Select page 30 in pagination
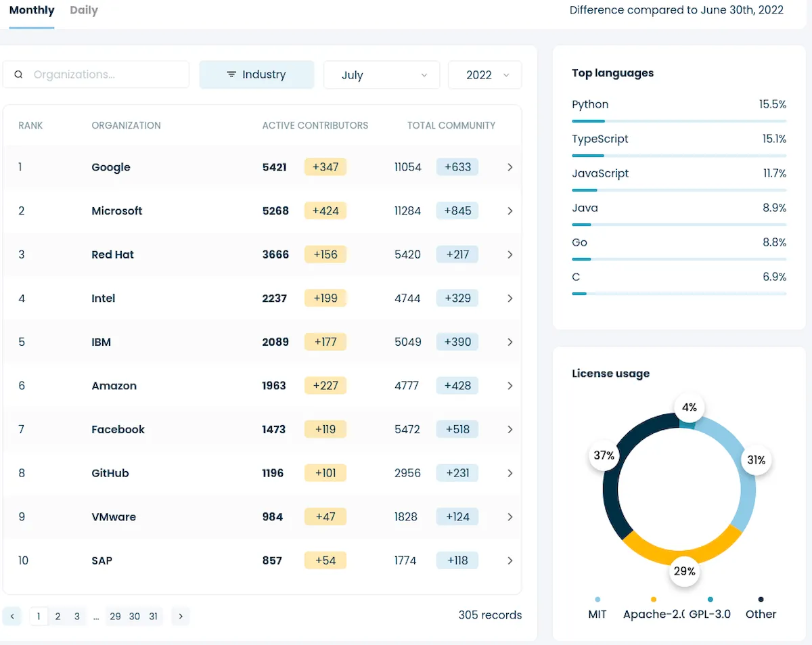 click(x=135, y=616)
